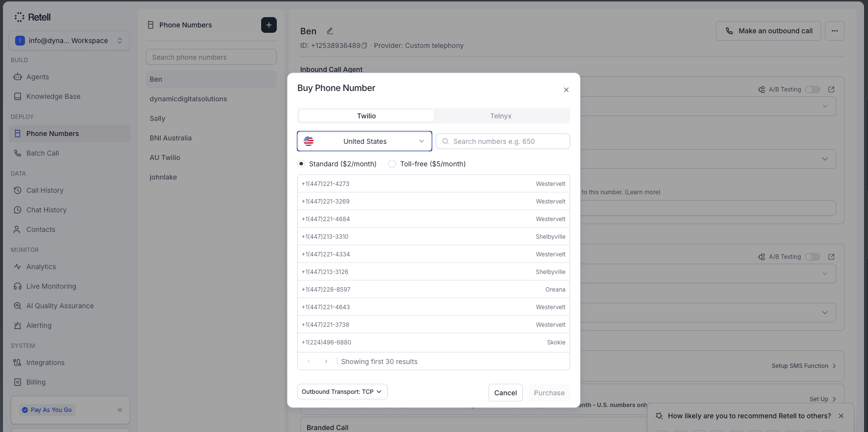This screenshot has height=432, width=868.
Task: Open the Agents sidebar icon
Action: coord(18,77)
